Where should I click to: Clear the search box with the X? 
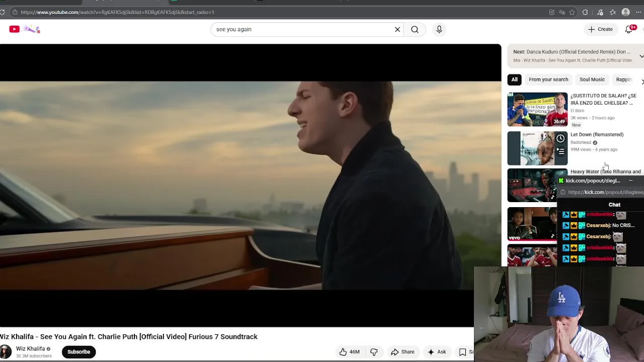(397, 29)
